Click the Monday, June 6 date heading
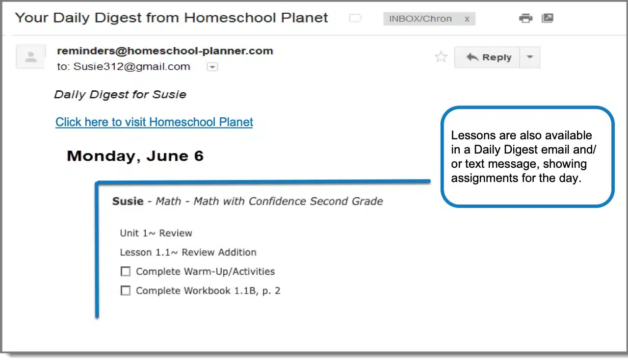628x364 pixels. [x=135, y=156]
